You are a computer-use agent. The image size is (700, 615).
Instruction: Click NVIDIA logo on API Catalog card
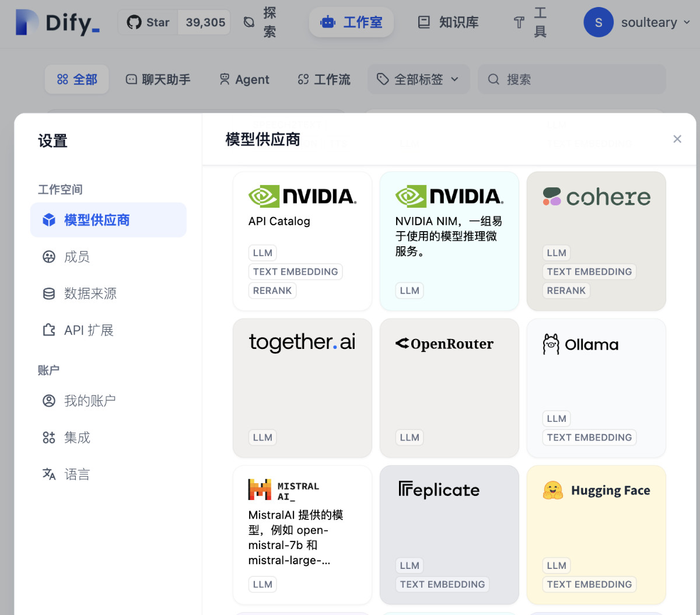point(302,197)
